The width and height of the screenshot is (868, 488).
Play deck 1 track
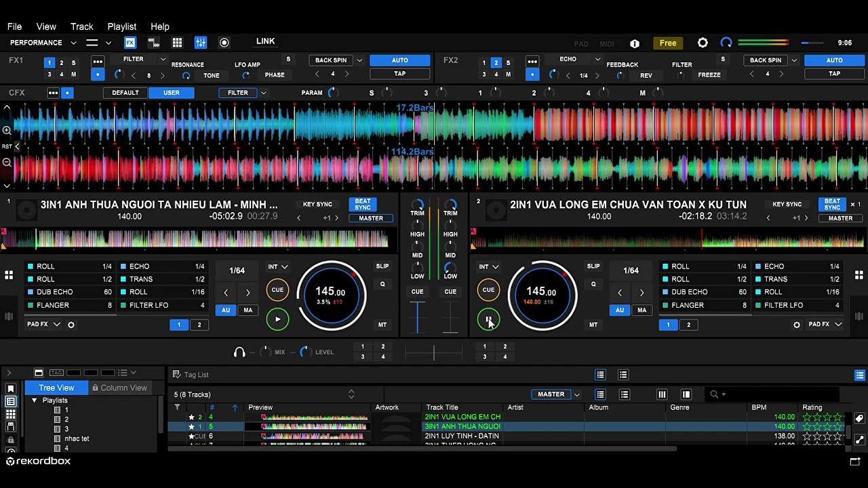click(x=277, y=319)
